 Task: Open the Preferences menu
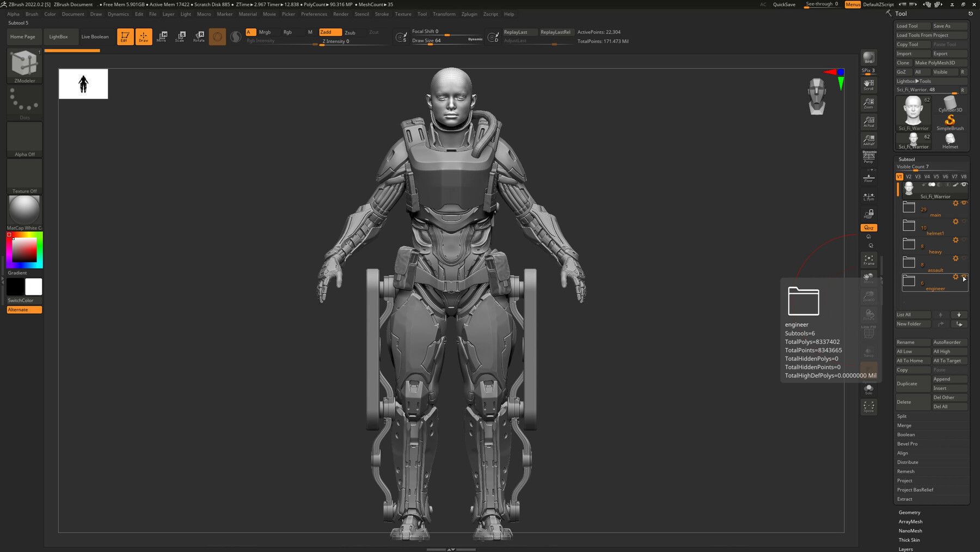point(314,14)
